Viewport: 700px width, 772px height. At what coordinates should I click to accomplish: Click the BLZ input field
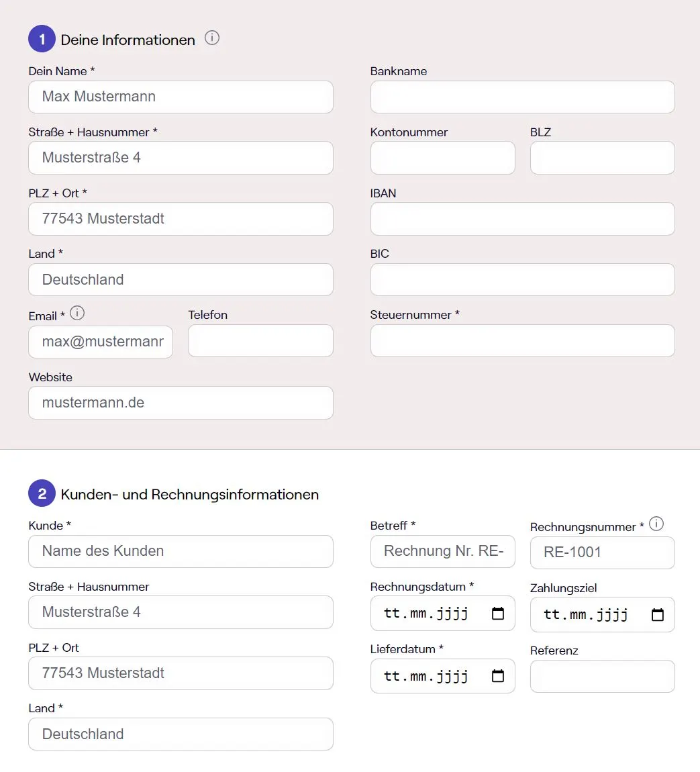pos(602,158)
